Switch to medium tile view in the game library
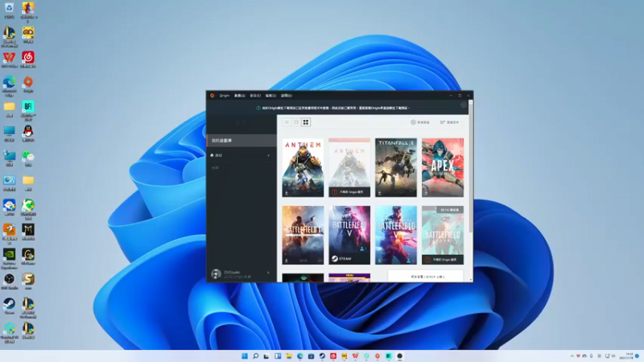 click(x=296, y=122)
